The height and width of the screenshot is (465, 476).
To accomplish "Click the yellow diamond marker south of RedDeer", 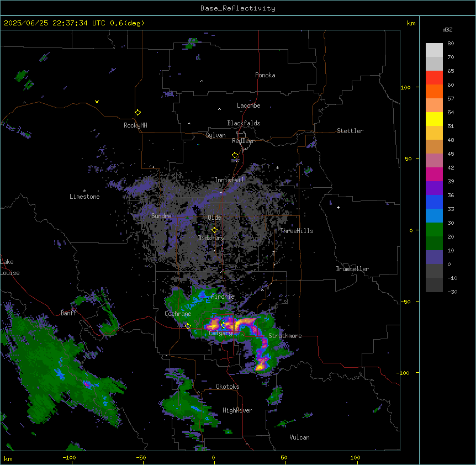I will click(235, 155).
